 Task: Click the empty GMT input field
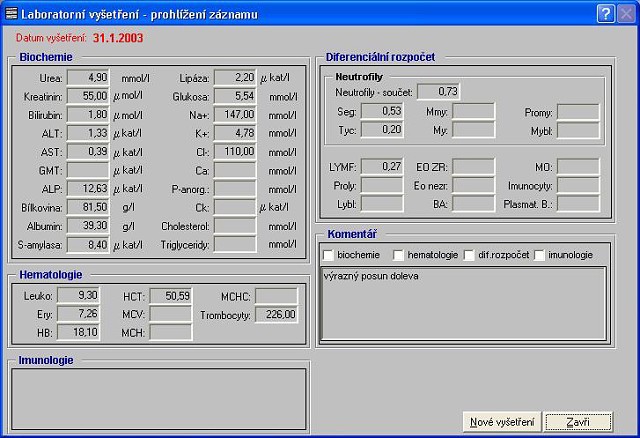coord(88,170)
